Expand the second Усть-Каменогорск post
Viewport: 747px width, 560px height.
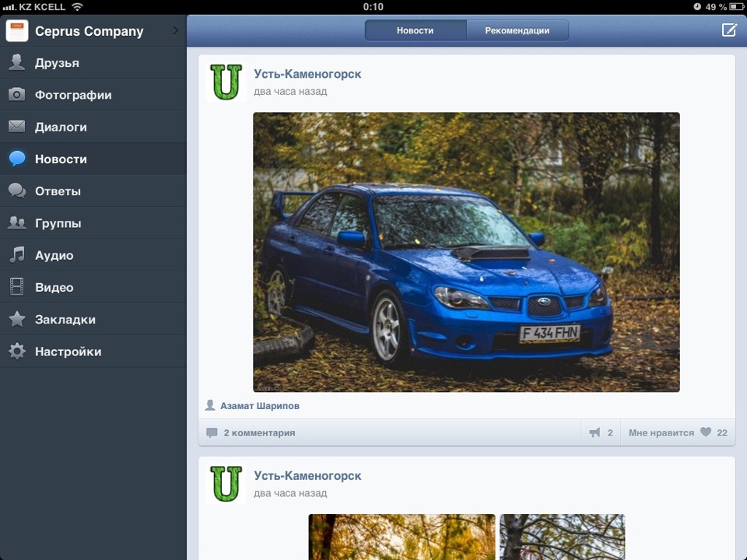307,474
